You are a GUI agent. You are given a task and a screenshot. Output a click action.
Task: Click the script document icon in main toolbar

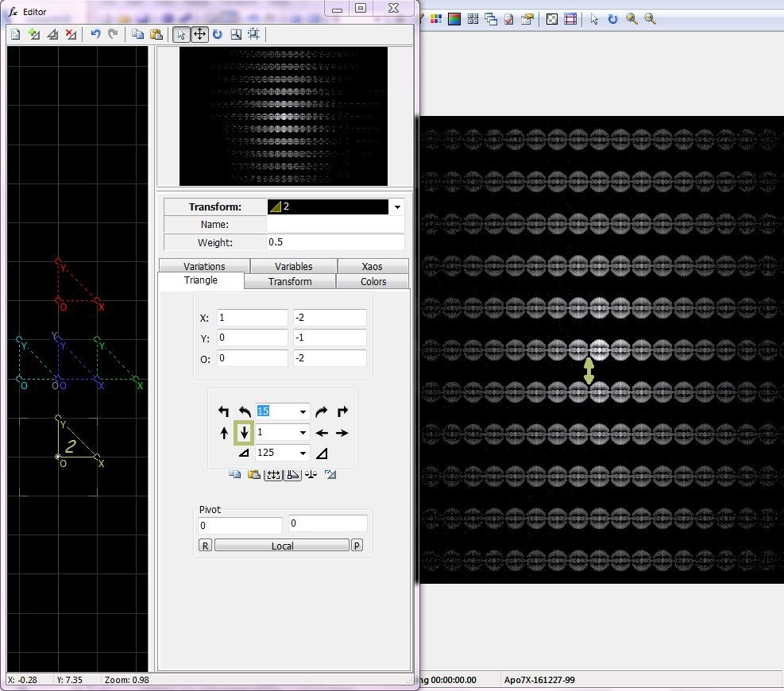[509, 19]
